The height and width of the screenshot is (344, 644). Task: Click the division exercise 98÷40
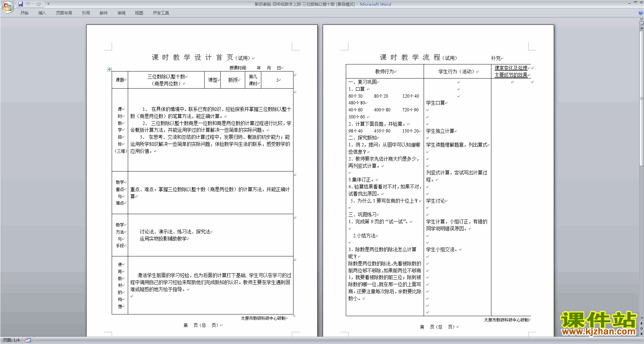click(x=355, y=131)
